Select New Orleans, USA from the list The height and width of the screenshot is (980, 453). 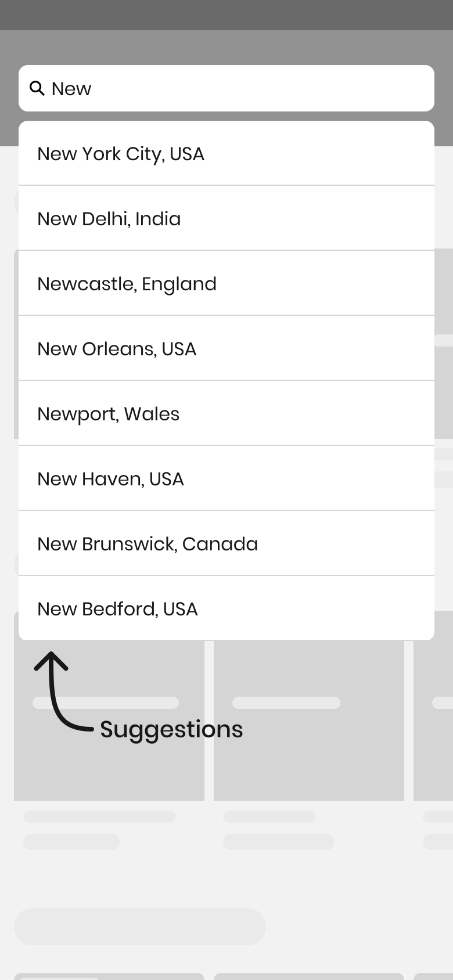pyautogui.click(x=226, y=349)
